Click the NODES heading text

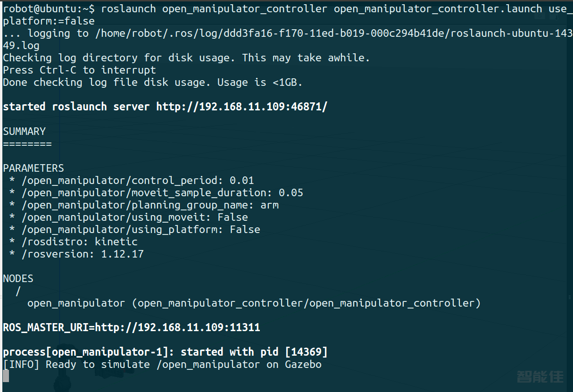tap(18, 278)
